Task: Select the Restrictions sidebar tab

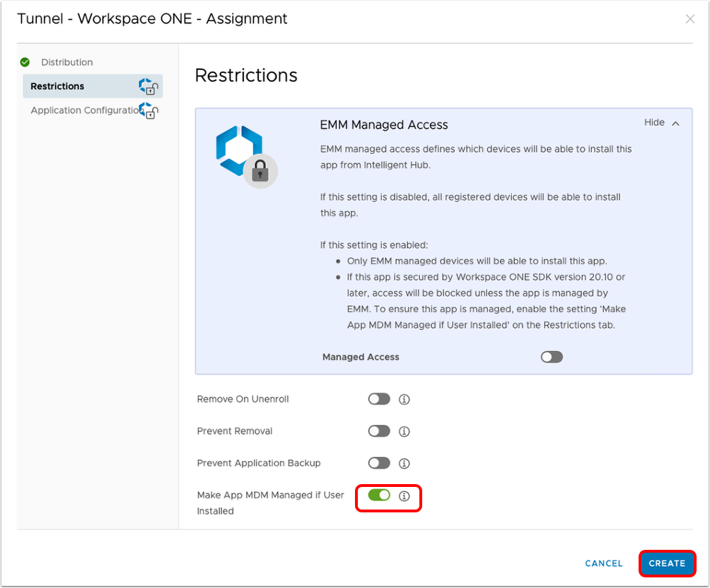Action: (57, 86)
